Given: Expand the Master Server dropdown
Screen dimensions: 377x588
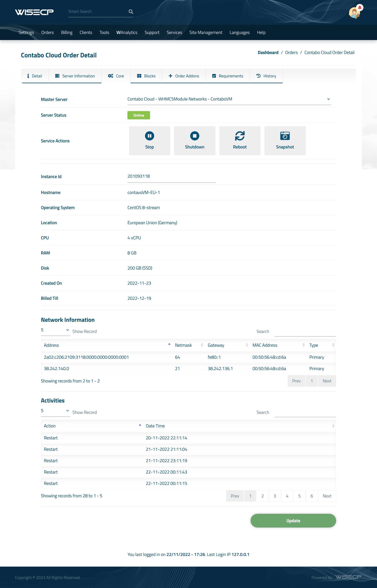Looking at the screenshot, I should (x=229, y=99).
